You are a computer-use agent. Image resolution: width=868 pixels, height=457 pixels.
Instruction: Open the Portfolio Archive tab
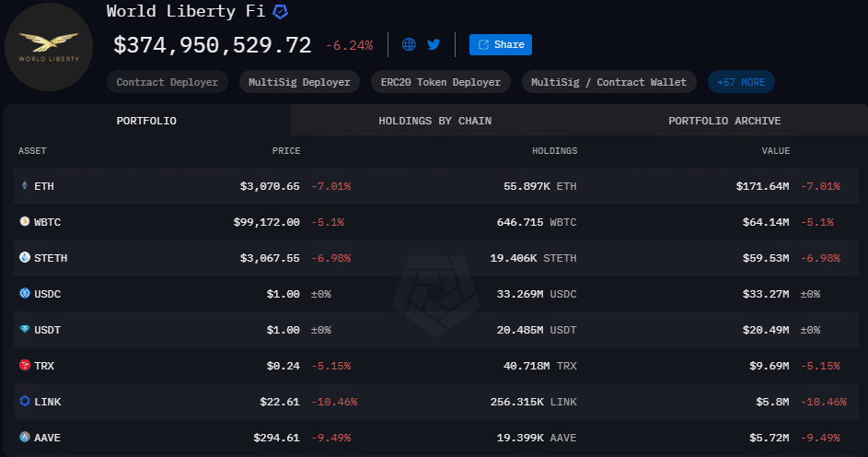click(724, 121)
